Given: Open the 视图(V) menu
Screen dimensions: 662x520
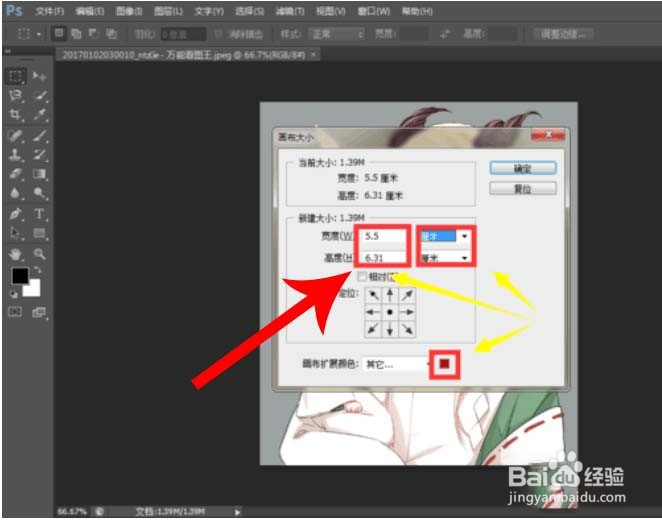Looking at the screenshot, I should 331,11.
